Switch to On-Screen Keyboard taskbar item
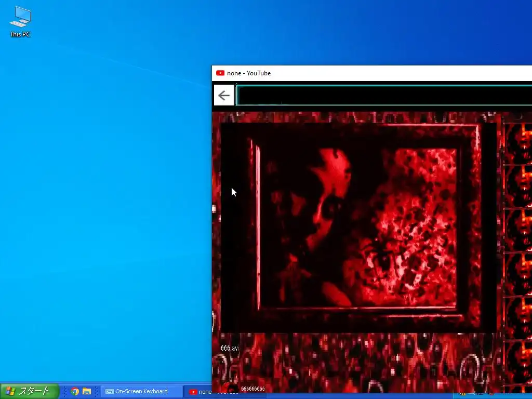This screenshot has height=399, width=532. coord(142,391)
